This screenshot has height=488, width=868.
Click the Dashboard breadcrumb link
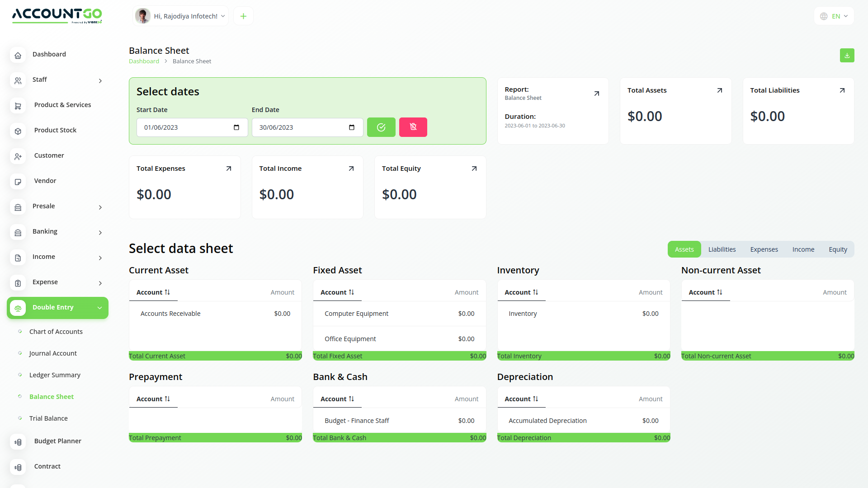[x=144, y=61]
